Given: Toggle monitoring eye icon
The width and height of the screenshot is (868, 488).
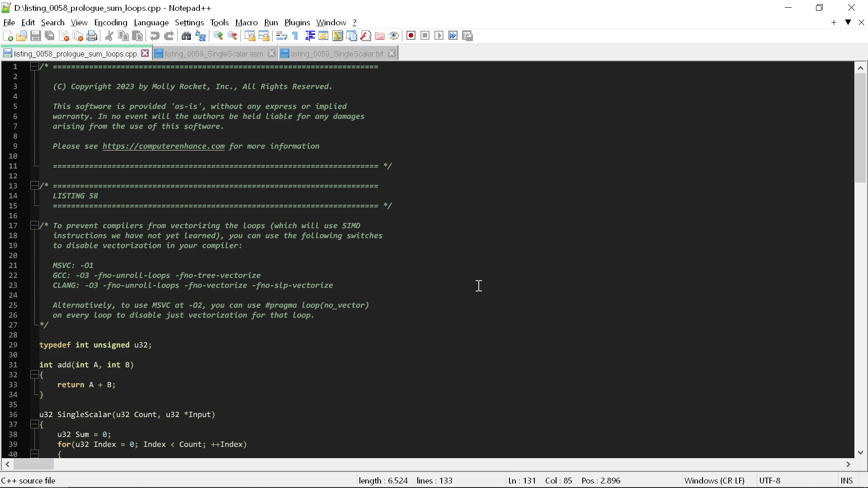Looking at the screenshot, I should click(394, 36).
